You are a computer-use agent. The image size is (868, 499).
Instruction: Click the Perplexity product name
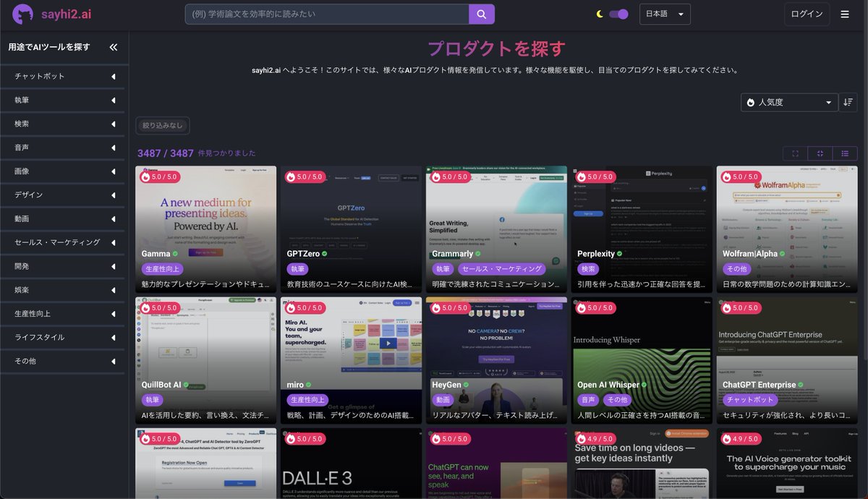[x=596, y=254]
